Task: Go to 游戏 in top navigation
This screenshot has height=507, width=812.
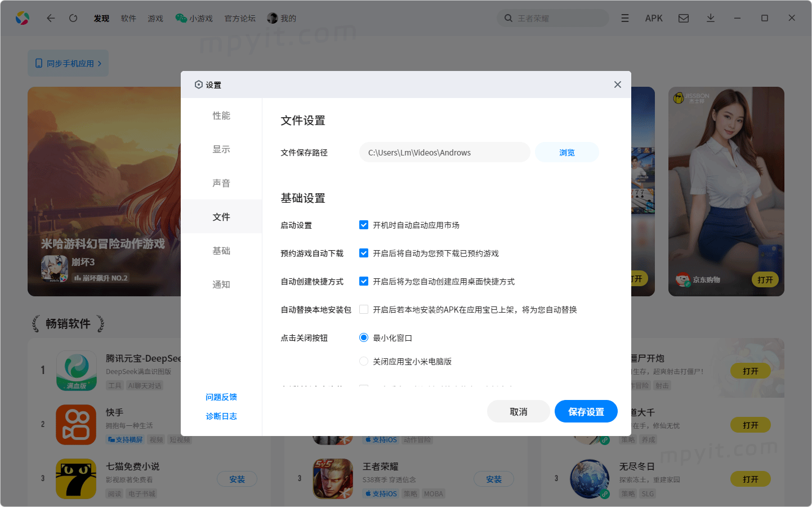Action: point(155,18)
